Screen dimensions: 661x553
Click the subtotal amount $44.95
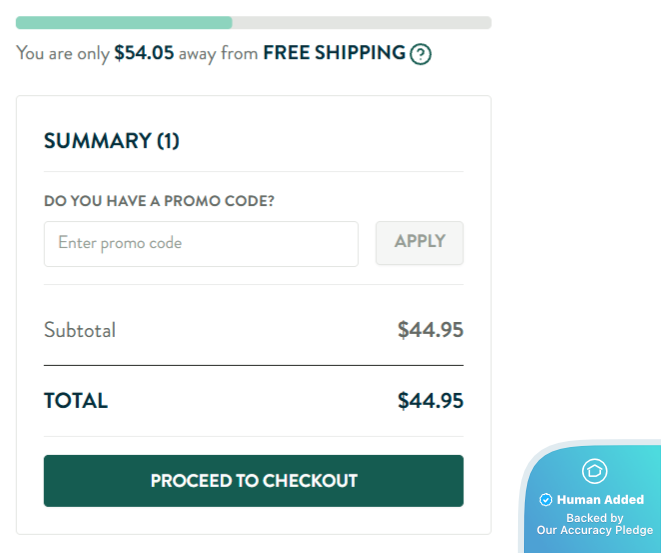(430, 330)
